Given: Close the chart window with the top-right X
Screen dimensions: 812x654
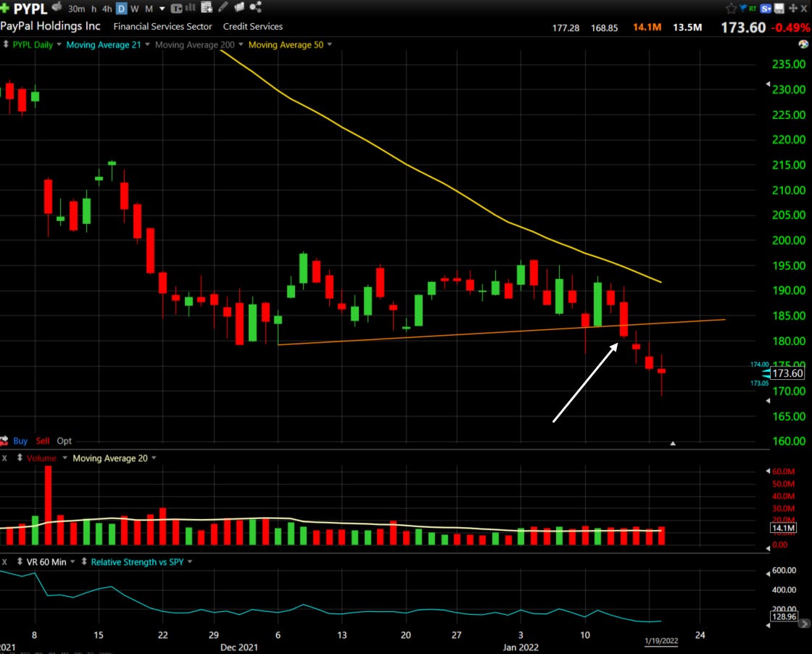Looking at the screenshot, I should (804, 8).
